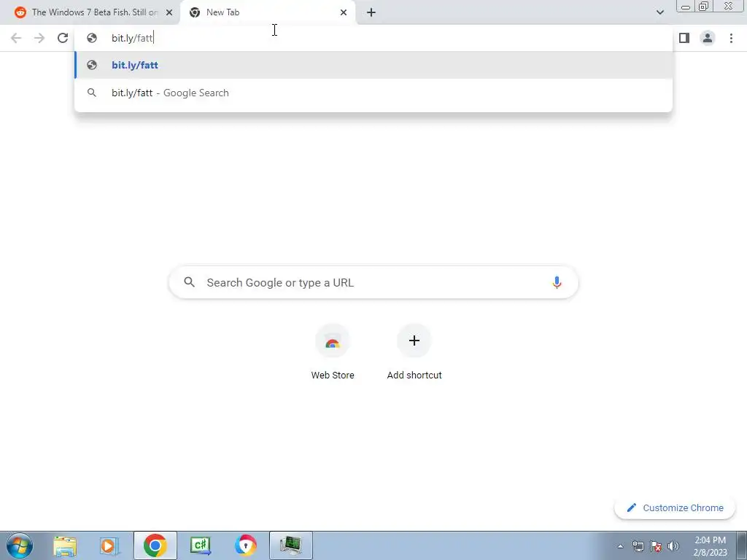747x560 pixels.
Task: Click the Search Google or type a URL box
Action: (x=373, y=282)
